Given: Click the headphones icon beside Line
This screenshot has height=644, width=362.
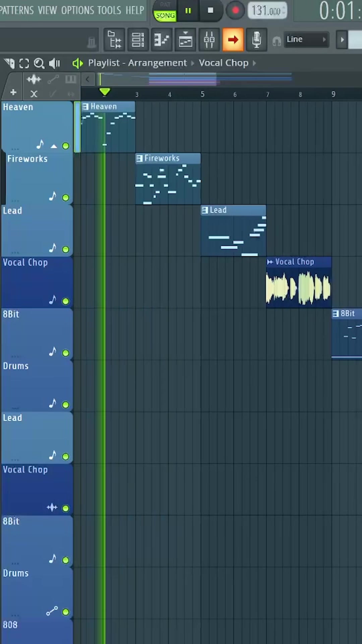Looking at the screenshot, I should coord(276,41).
